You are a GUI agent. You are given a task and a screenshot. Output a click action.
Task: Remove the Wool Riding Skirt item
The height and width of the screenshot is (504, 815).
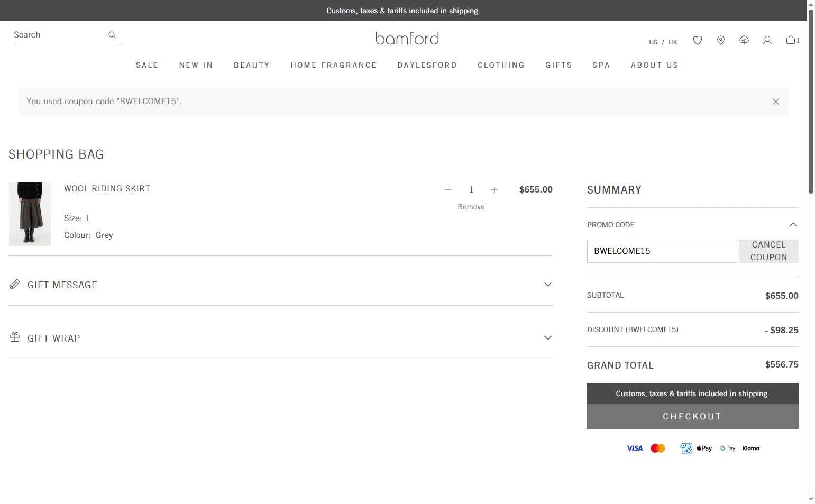coord(471,207)
